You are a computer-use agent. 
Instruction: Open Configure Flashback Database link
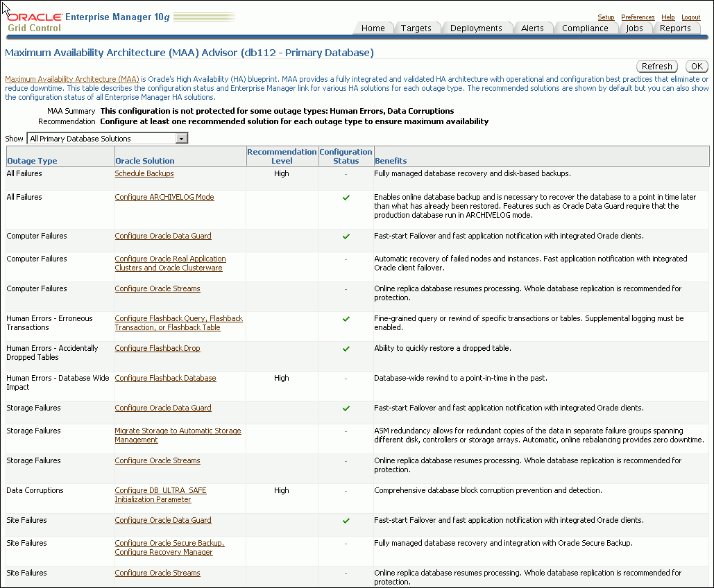point(165,378)
